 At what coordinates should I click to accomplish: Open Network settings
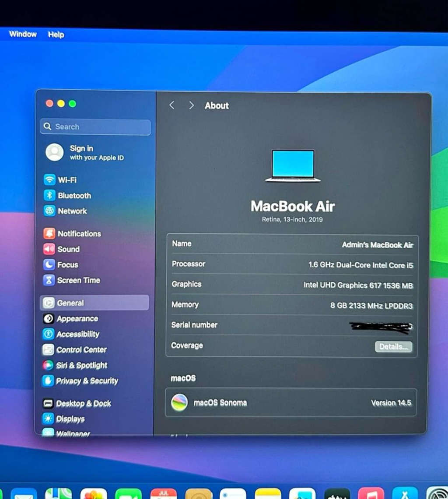49,211
